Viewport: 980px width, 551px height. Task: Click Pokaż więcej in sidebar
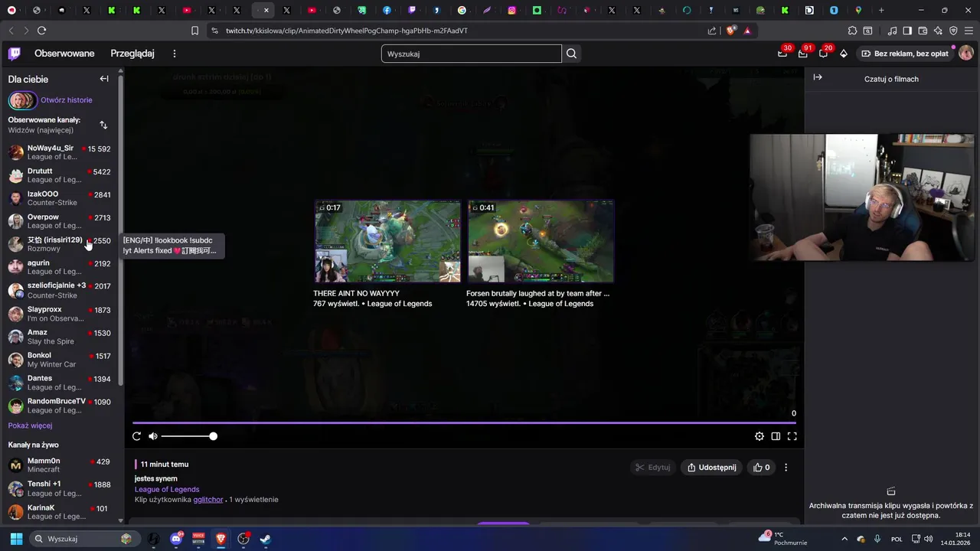[30, 425]
